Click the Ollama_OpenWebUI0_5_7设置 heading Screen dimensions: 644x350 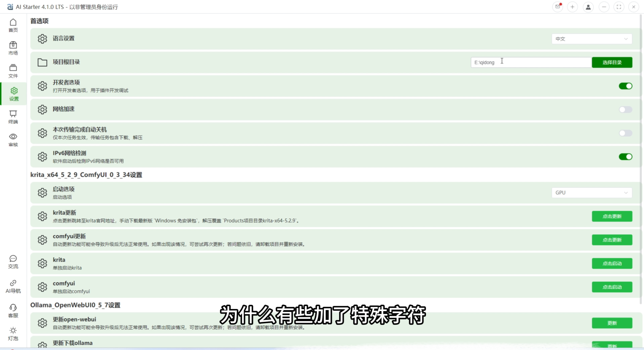click(75, 305)
